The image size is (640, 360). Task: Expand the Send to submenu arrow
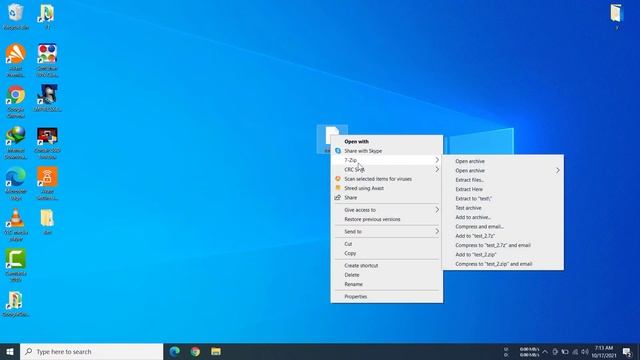[437, 231]
